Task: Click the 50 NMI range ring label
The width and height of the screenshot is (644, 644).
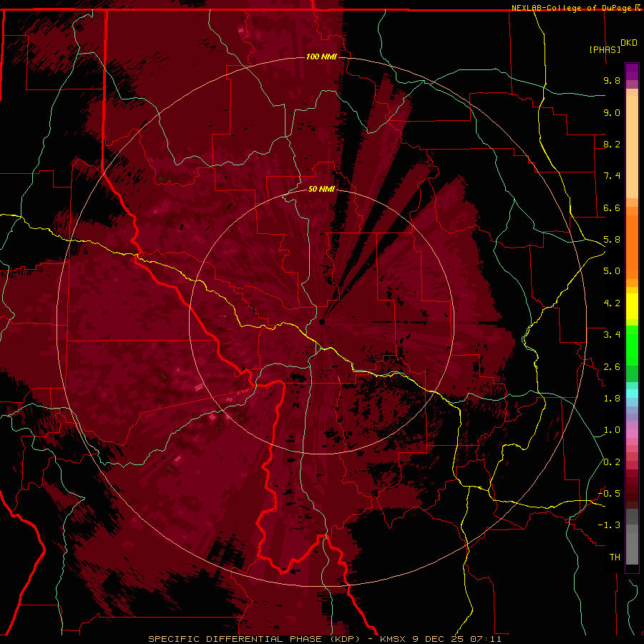Action: point(321,189)
